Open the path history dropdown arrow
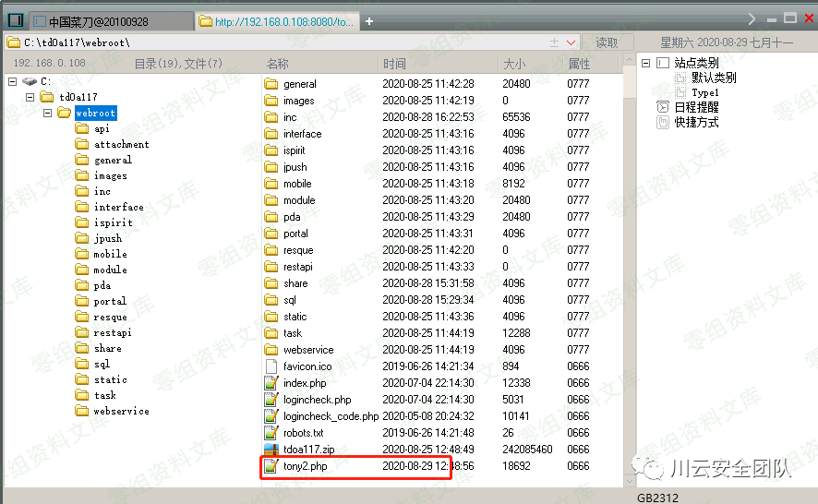Screen dimensions: 818x504 571,42
